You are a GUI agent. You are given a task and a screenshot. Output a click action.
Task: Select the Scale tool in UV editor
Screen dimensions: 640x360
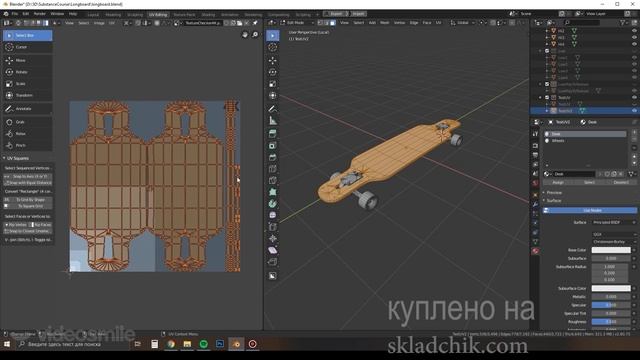27,84
